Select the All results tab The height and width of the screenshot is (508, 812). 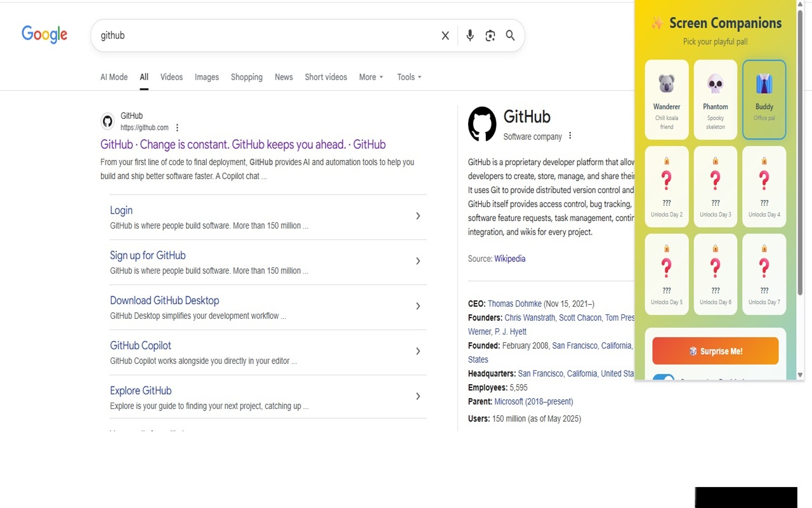144,77
